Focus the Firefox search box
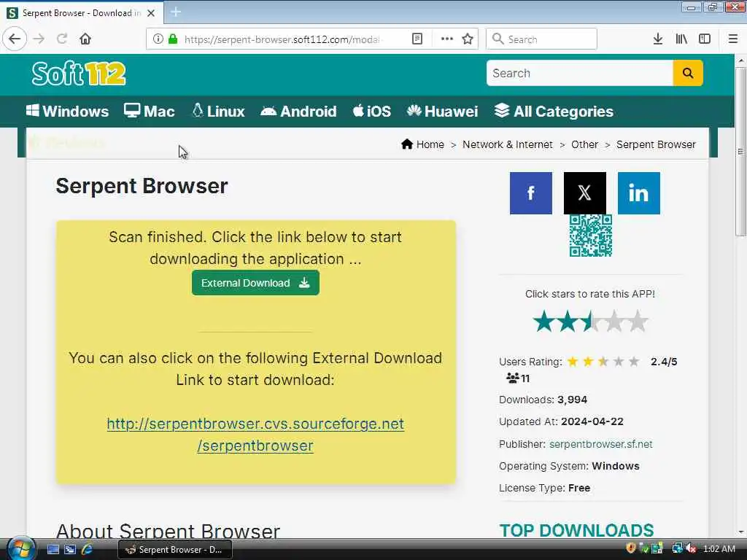747x560 pixels. (x=541, y=39)
